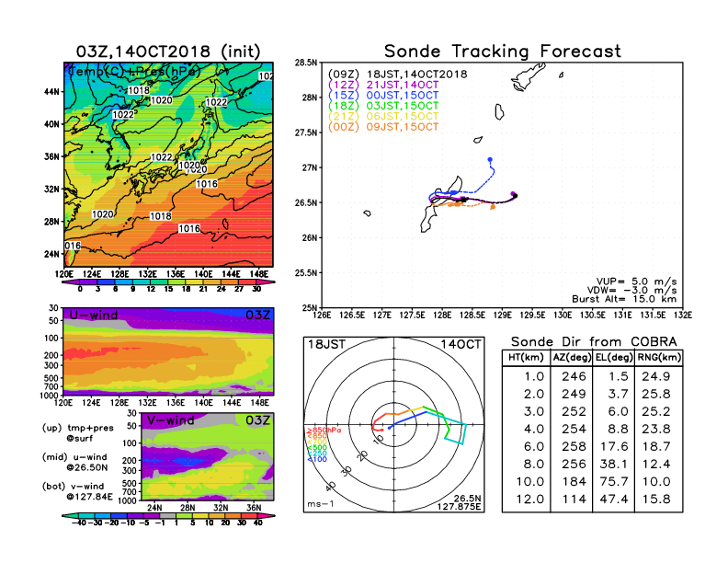Click the '03Z,14OCT2018 (init)' title
Screen dimensions: 728x563
point(168,52)
